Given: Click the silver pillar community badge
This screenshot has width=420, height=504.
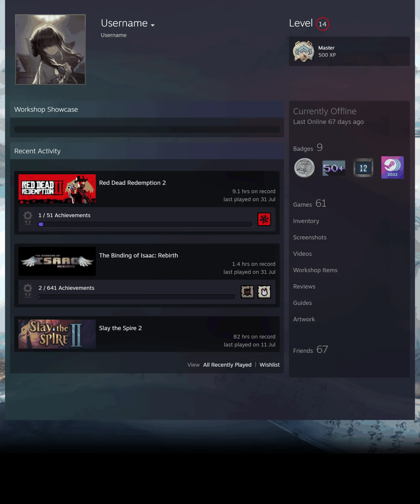Looking at the screenshot, I should click(304, 168).
